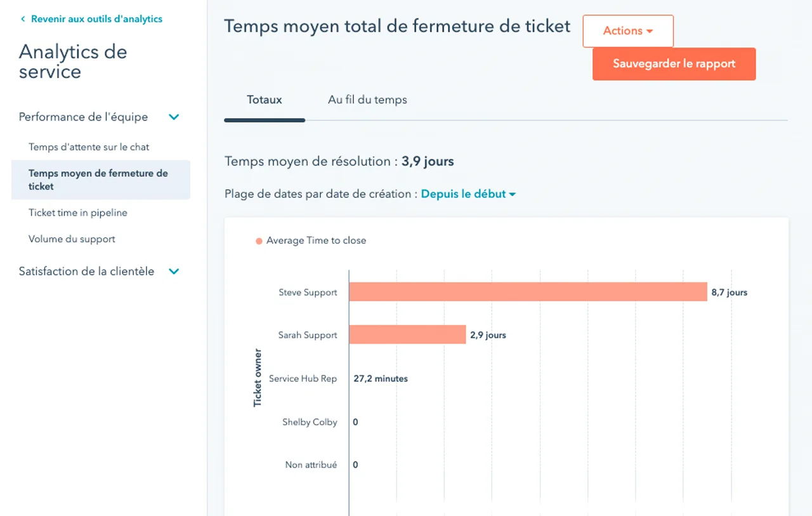The image size is (812, 516).
Task: Click the Satisfaction de la clientèle section heading
Action: pos(86,272)
